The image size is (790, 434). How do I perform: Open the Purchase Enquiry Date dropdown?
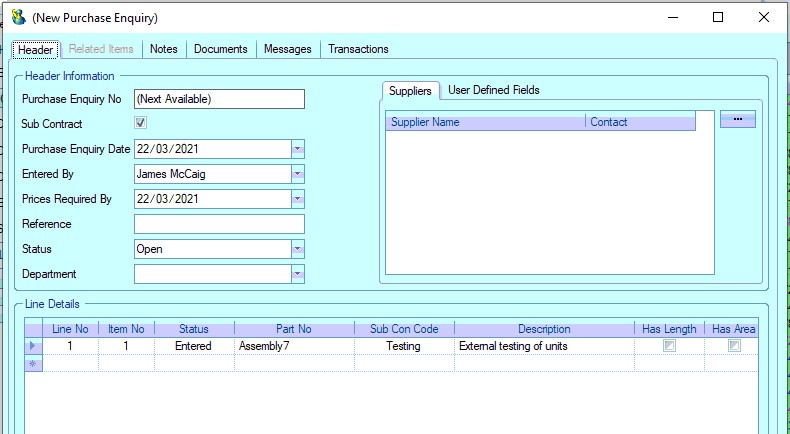(297, 149)
